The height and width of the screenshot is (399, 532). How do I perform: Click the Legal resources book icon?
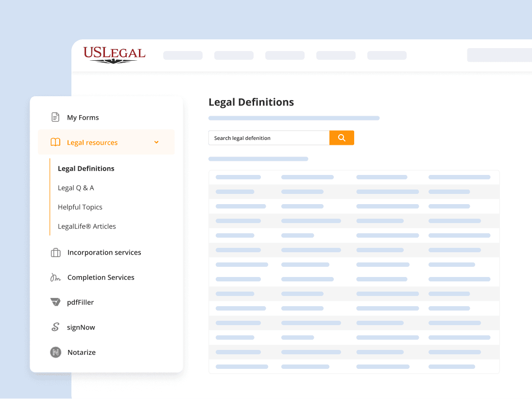(55, 142)
